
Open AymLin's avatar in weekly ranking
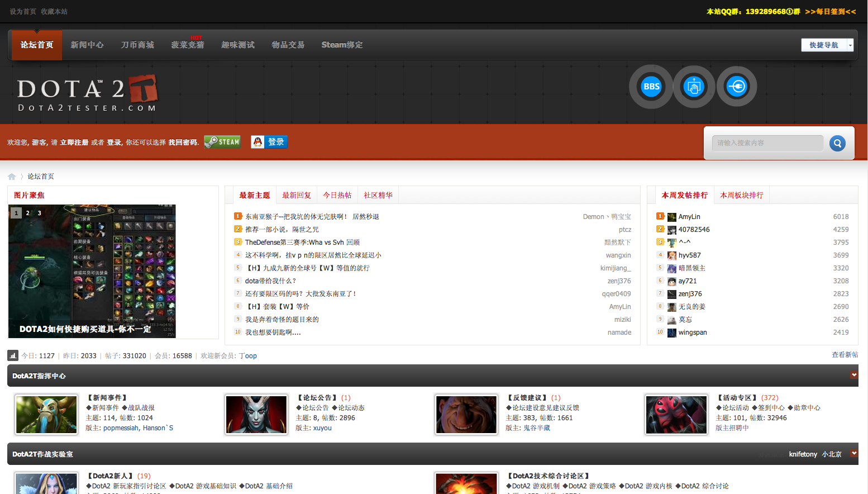pos(672,217)
